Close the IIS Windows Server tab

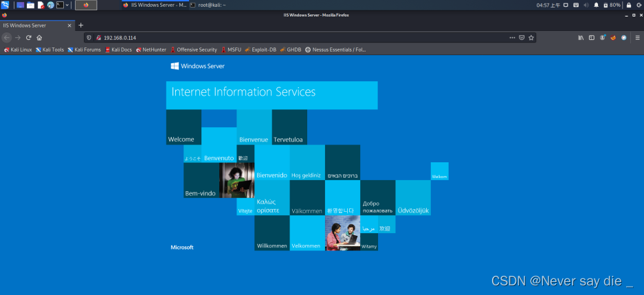pyautogui.click(x=69, y=25)
